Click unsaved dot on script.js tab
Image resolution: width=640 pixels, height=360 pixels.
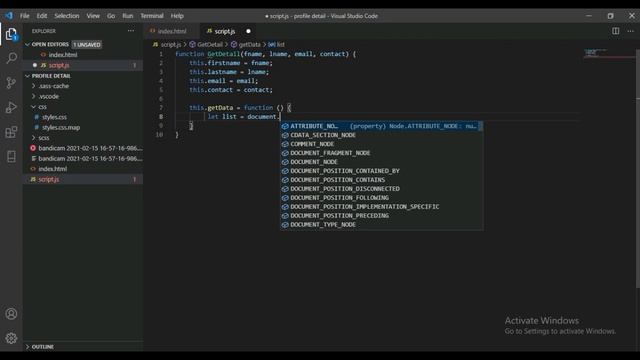click(248, 31)
